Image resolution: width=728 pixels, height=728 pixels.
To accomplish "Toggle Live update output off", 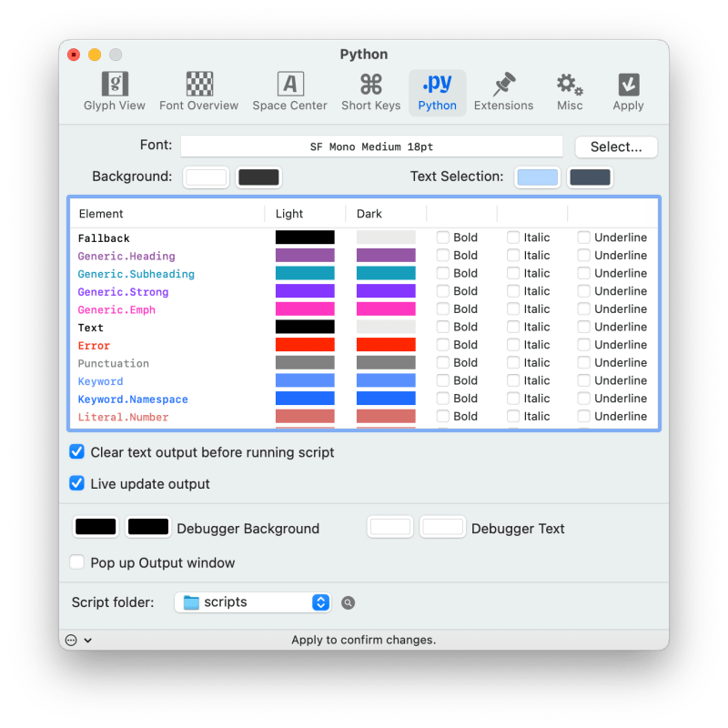I will point(76,483).
